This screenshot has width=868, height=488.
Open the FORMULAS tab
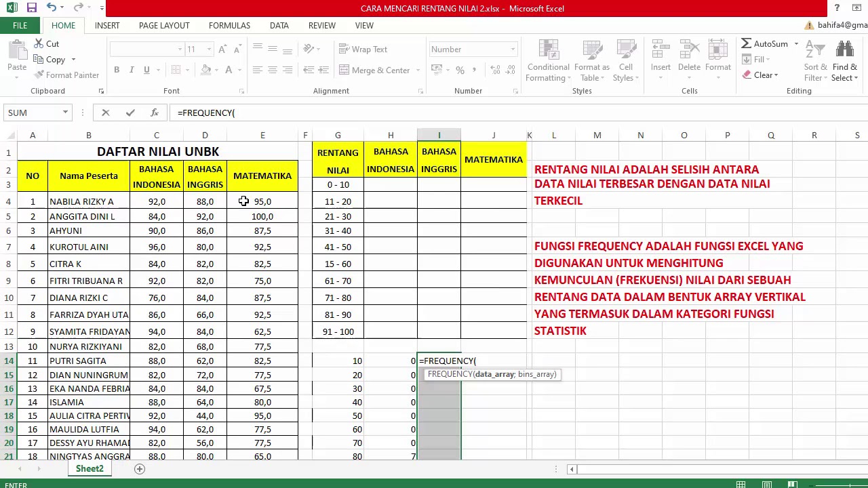click(229, 26)
